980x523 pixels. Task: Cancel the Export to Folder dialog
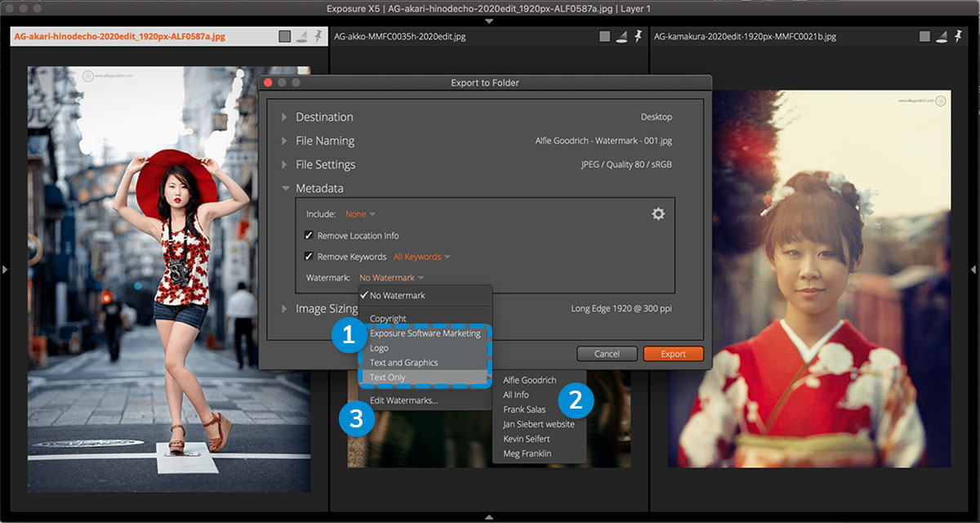tap(606, 354)
